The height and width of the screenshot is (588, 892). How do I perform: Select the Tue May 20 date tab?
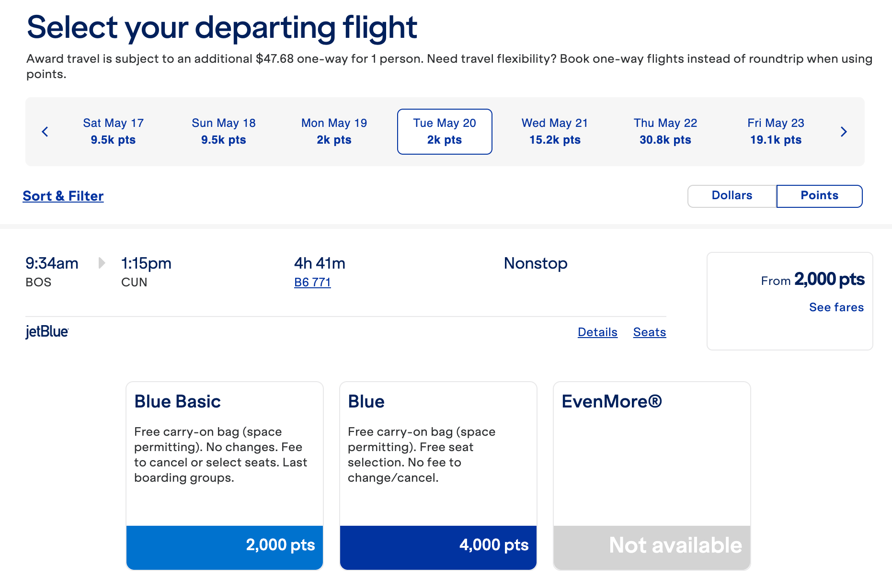444,131
